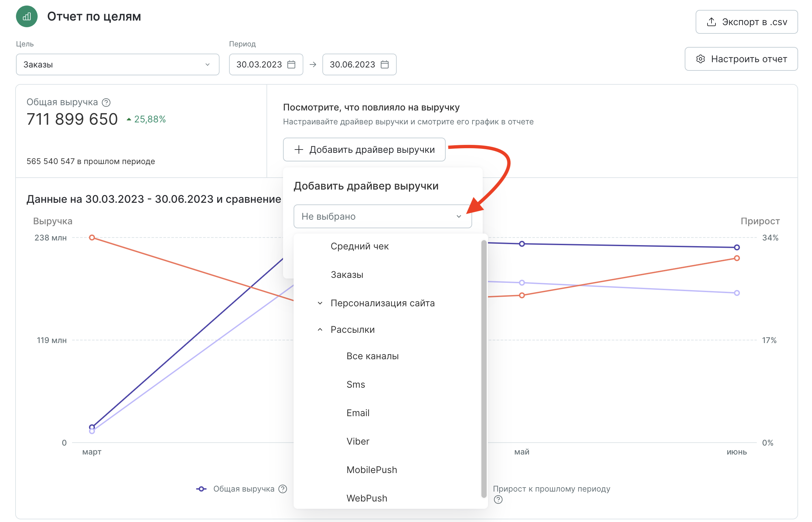Click the calendar icon in end date field
Viewport: 812px width, 522px height.
[x=385, y=65]
